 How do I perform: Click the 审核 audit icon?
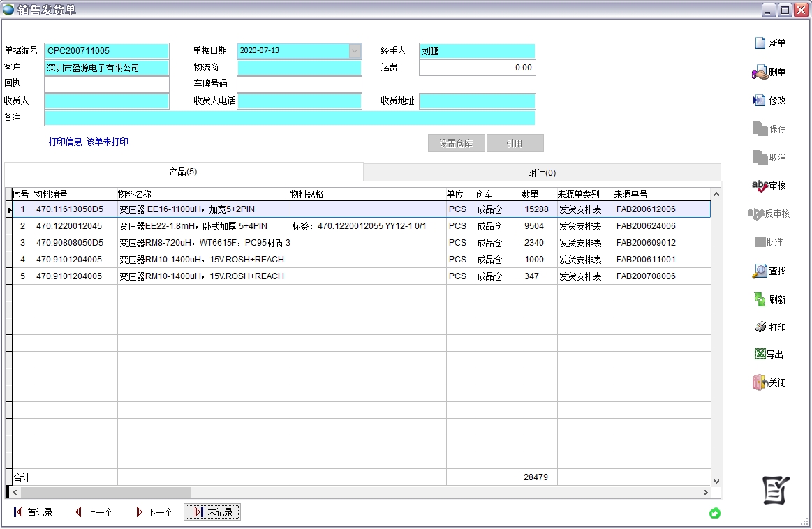point(760,186)
